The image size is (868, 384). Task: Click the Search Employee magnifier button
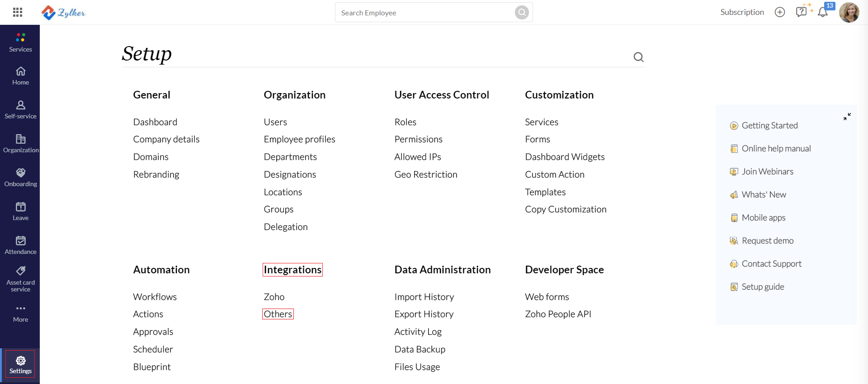pos(522,13)
